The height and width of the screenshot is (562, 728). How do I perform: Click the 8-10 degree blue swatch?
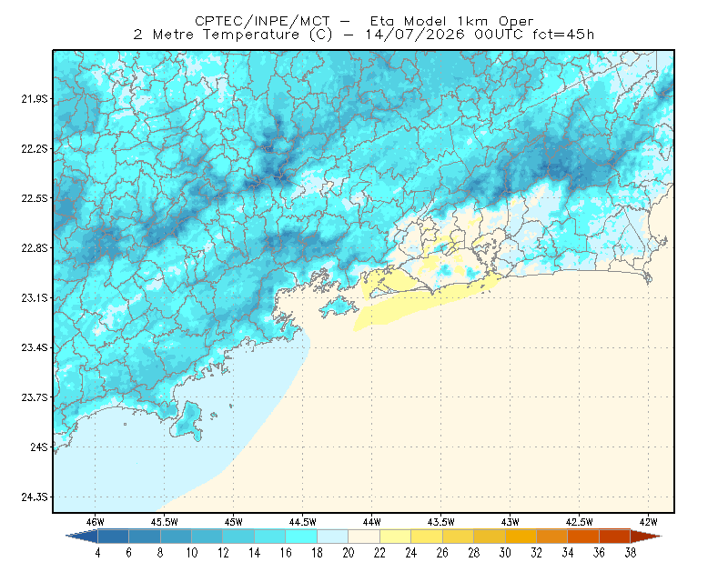click(176, 537)
